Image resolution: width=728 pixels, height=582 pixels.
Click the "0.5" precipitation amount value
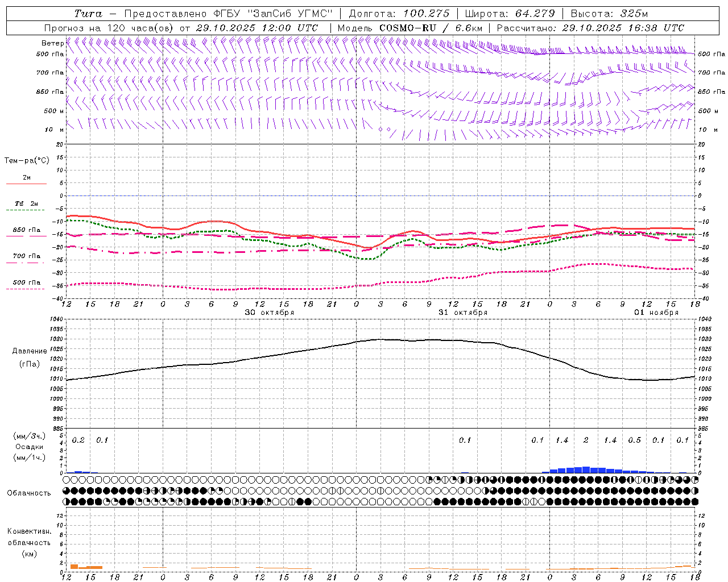635,440
